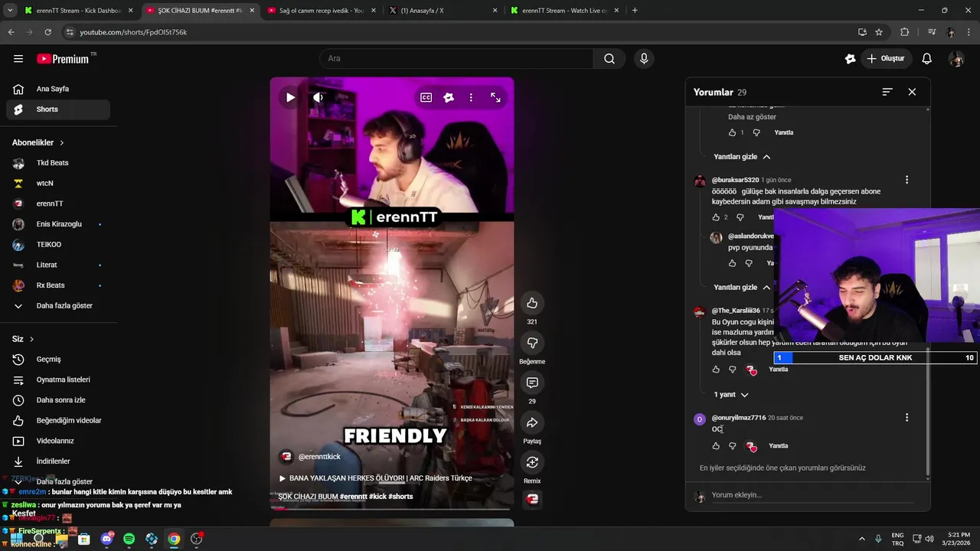Open wtcN subscription channel

58,184
